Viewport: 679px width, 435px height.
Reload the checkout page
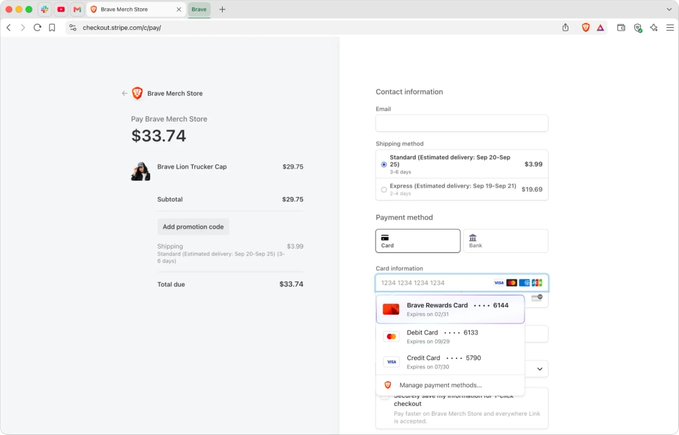pyautogui.click(x=37, y=27)
